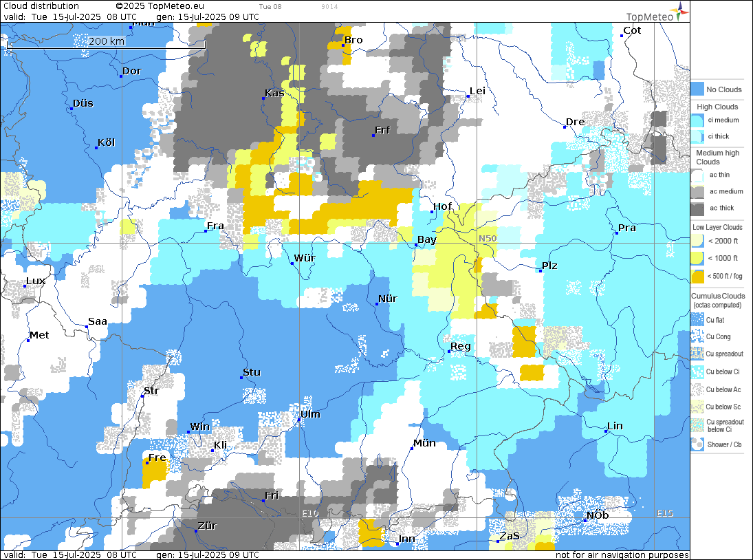753x560 pixels.
Task: Click the Nür city marker
Action: [377, 303]
